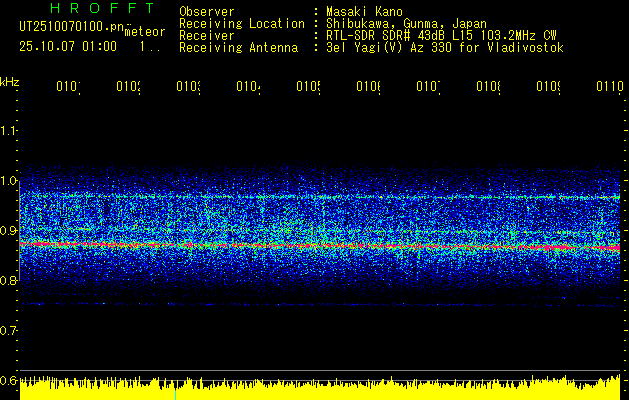This screenshot has height=400, width=629.
Task: Click the Receiving Location label
Action: (242, 24)
